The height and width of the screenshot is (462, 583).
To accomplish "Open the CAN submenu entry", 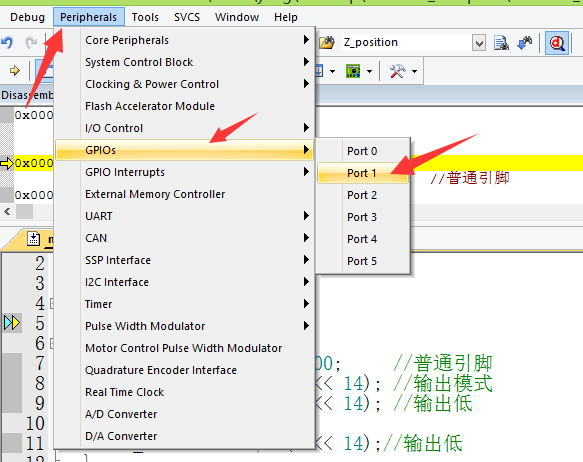I will click(x=184, y=238).
